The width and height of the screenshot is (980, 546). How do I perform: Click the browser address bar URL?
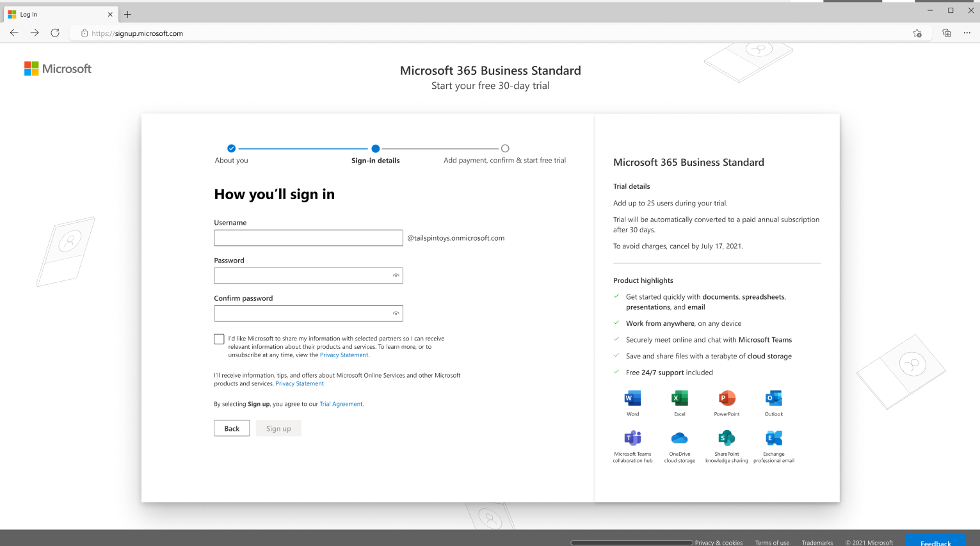click(137, 33)
